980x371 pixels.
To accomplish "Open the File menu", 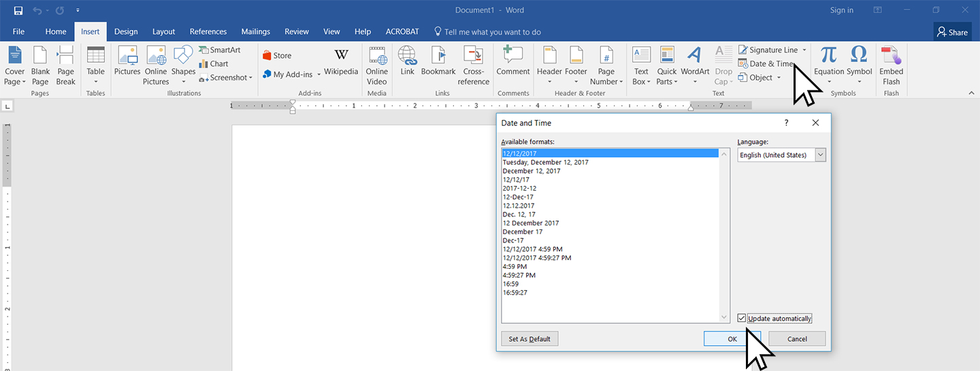I will (x=18, y=32).
